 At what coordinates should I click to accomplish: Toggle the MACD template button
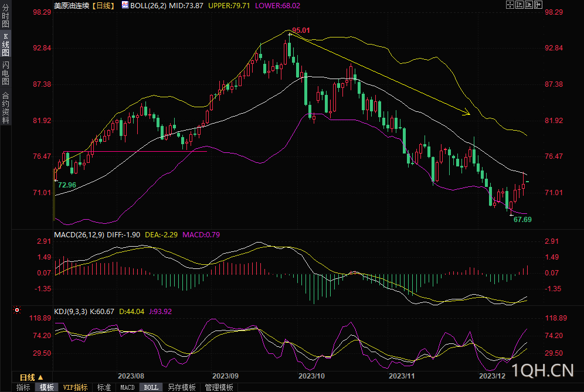pos(127,387)
